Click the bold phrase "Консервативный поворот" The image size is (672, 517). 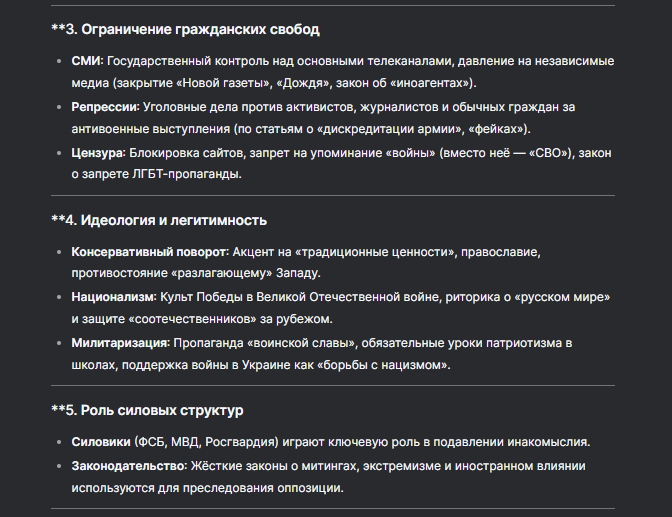(x=149, y=252)
